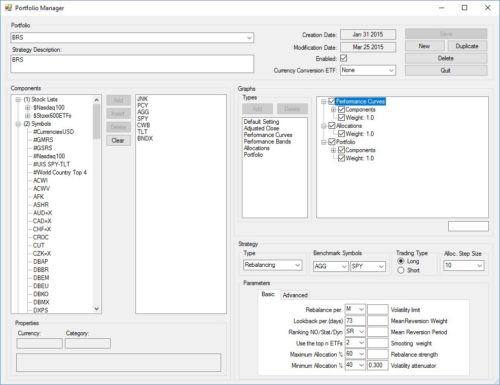Select PCY in the components list
This screenshot has width=500, height=385.
(143, 105)
